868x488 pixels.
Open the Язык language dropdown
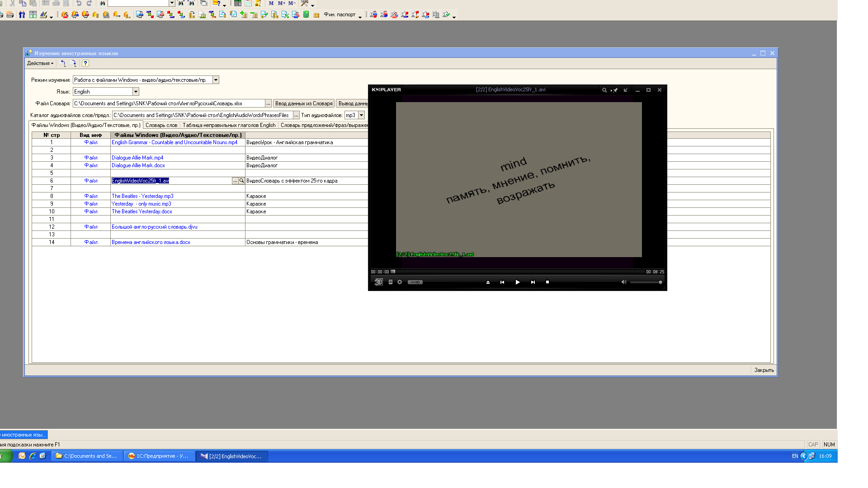[x=135, y=92]
